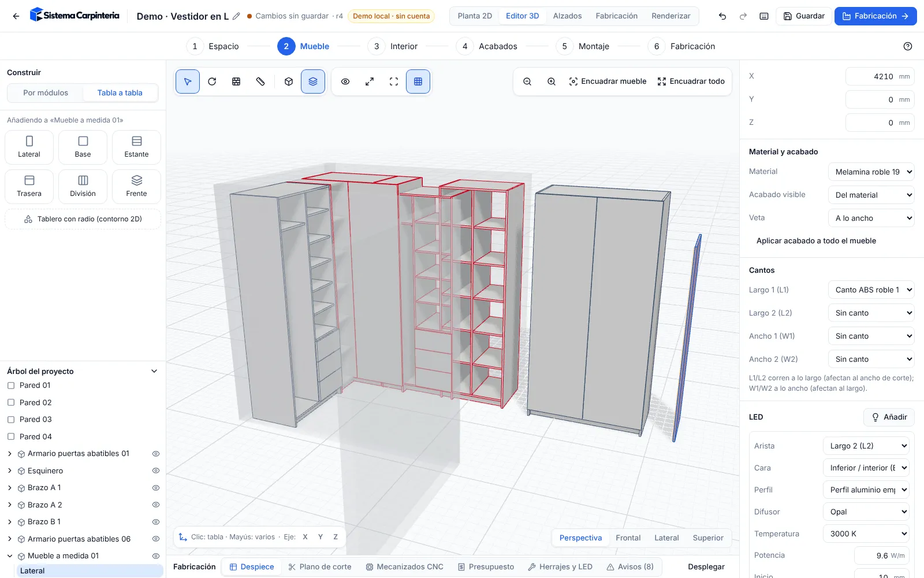Zoom out with the minus magnifier

(x=527, y=81)
